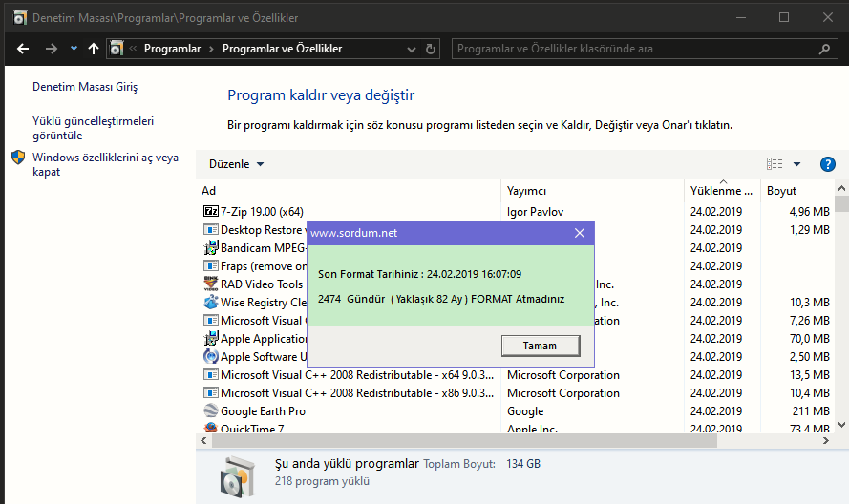This screenshot has height=504, width=849.
Task: Click the Apple Software Update icon
Action: 211,356
